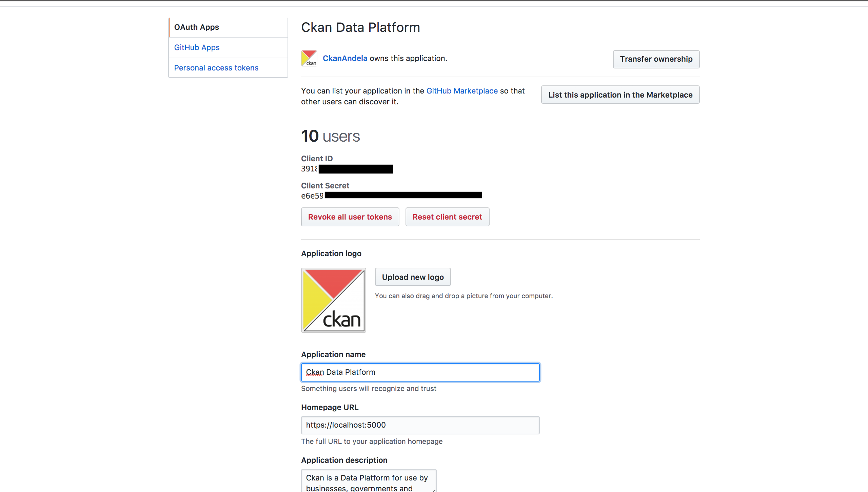Click the Application name input field
The width and height of the screenshot is (868, 492).
point(420,372)
